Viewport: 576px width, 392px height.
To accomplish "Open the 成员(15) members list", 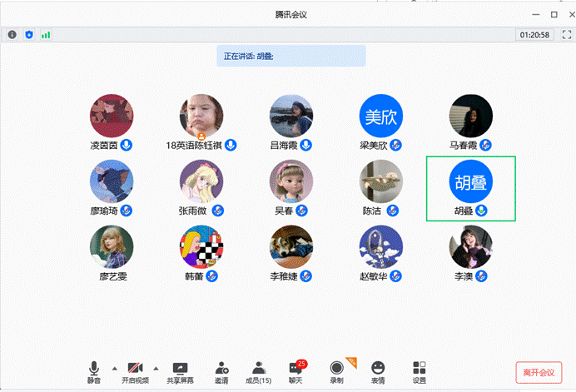I will pyautogui.click(x=258, y=371).
